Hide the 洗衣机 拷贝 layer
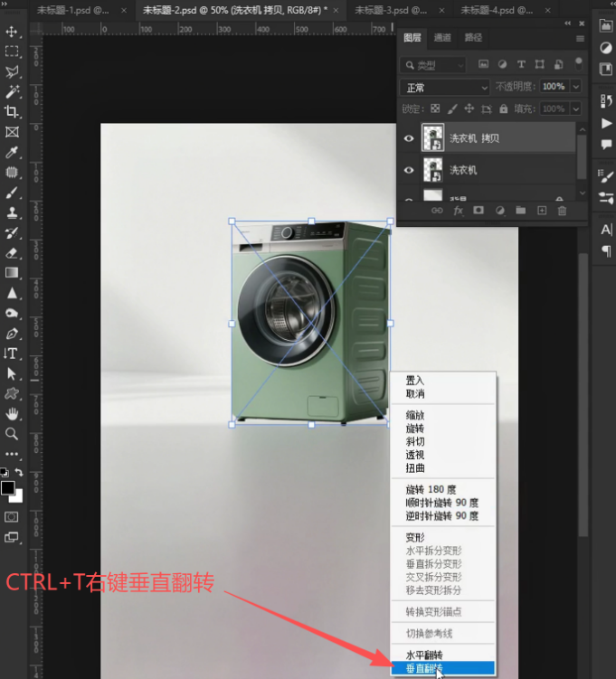Image resolution: width=616 pixels, height=679 pixels. 409,138
